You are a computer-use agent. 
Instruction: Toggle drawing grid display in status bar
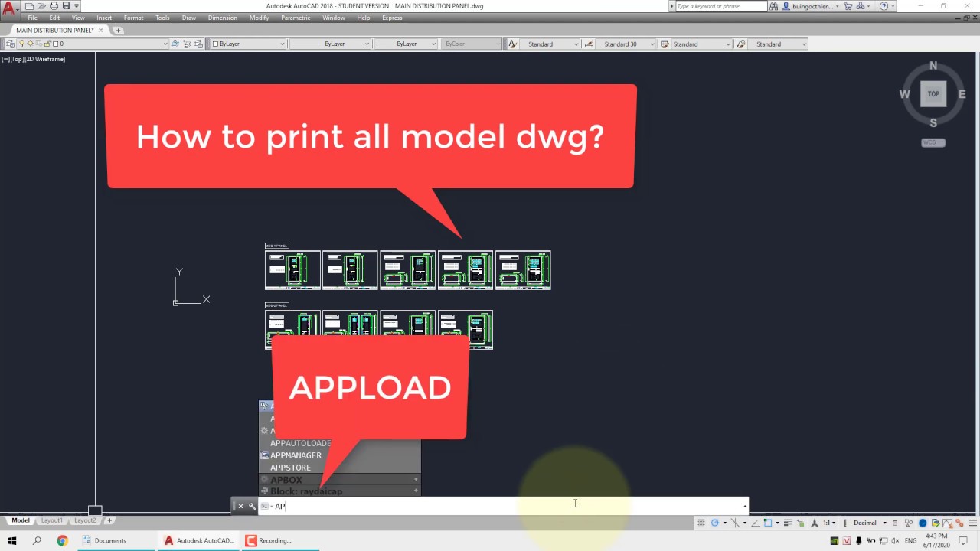[701, 523]
